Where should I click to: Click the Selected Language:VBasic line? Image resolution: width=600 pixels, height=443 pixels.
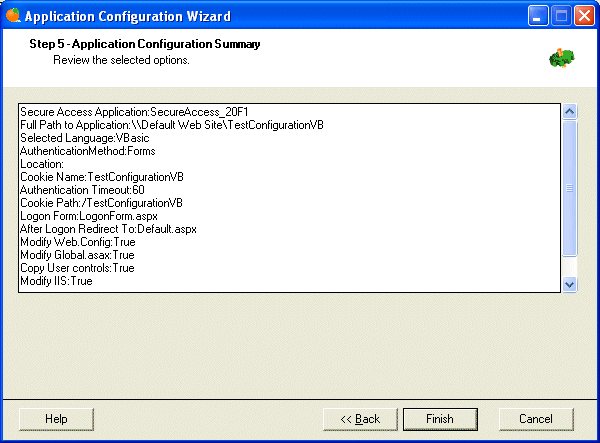click(85, 138)
